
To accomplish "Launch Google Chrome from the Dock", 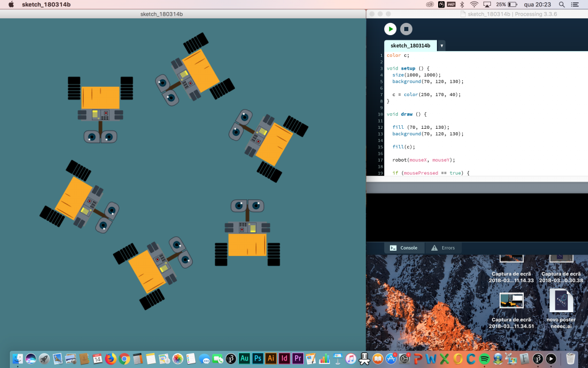I will point(124,359).
